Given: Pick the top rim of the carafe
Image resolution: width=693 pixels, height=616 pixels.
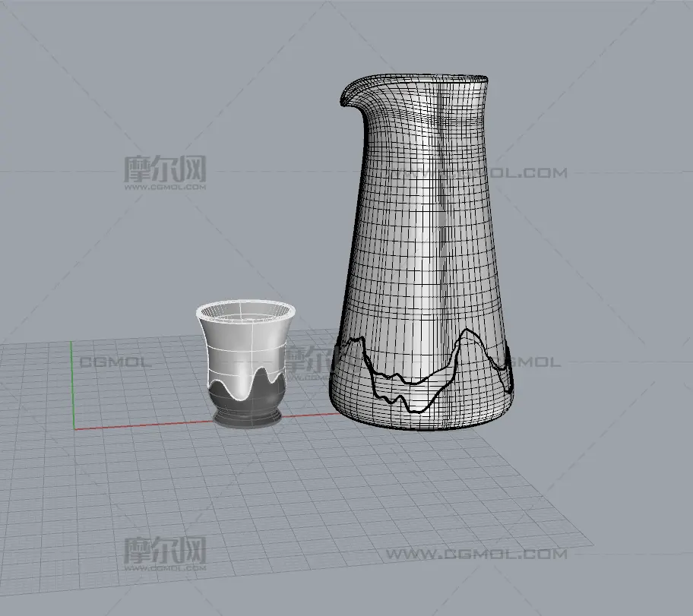Looking at the screenshot, I should coord(426,77).
